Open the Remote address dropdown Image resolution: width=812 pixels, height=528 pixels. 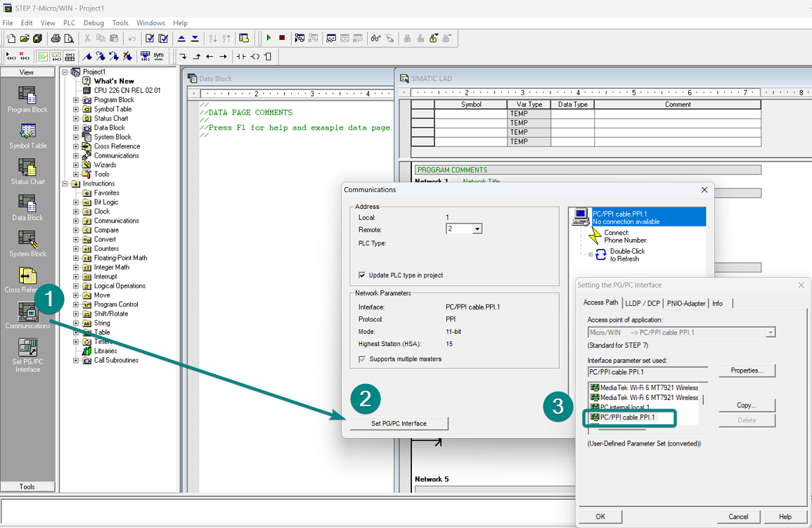(477, 229)
